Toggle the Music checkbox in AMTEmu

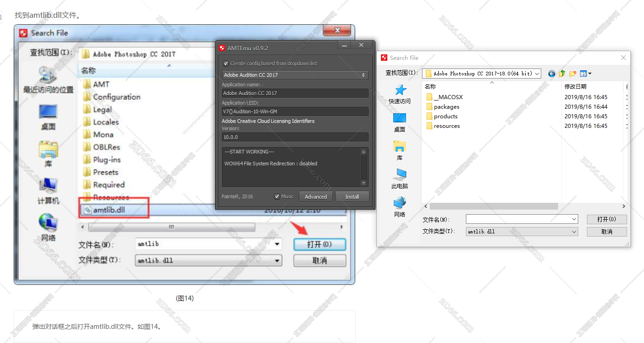[x=277, y=196]
